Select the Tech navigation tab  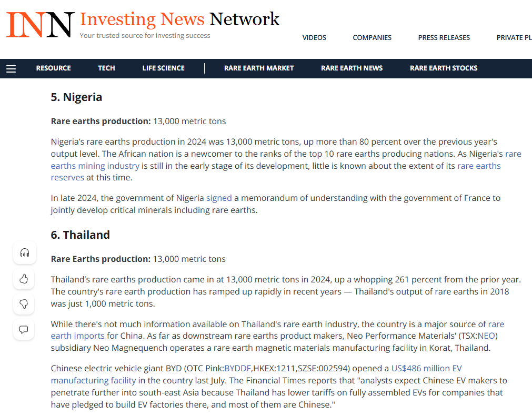coord(106,68)
